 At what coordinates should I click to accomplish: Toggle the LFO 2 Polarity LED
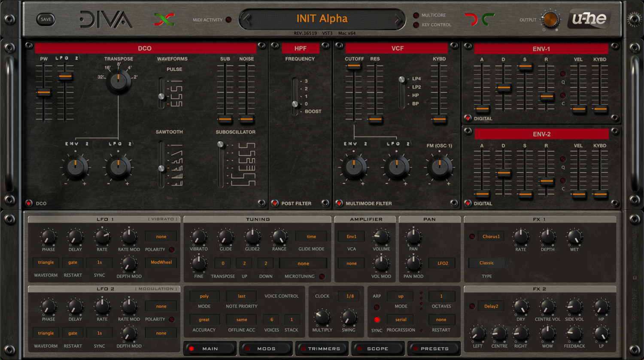(172, 320)
